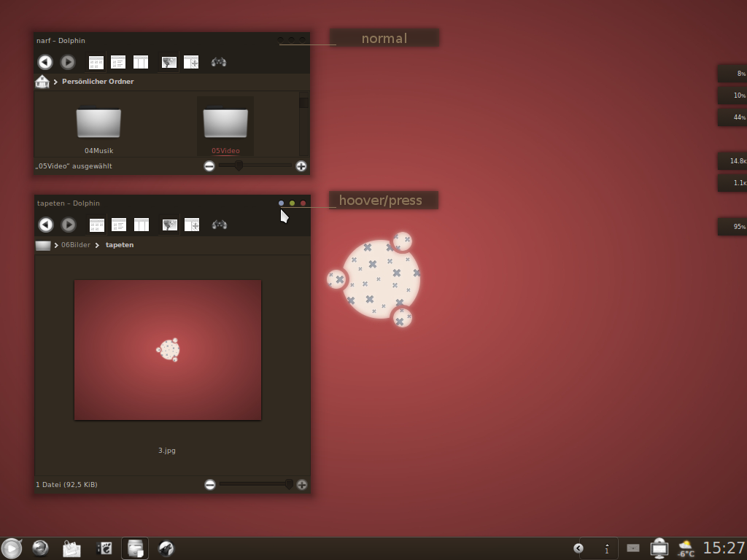Go back in narf Dolphin window
The width and height of the screenshot is (747, 560).
45,62
